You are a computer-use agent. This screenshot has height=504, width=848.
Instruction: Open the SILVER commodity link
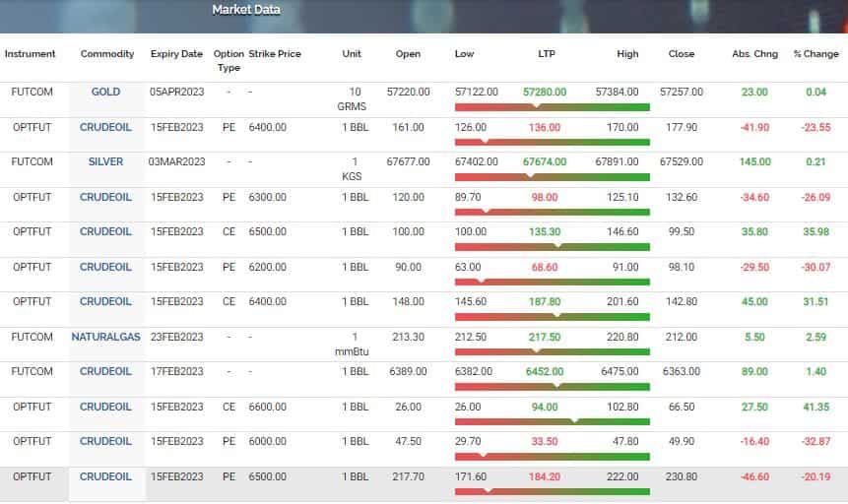click(105, 161)
